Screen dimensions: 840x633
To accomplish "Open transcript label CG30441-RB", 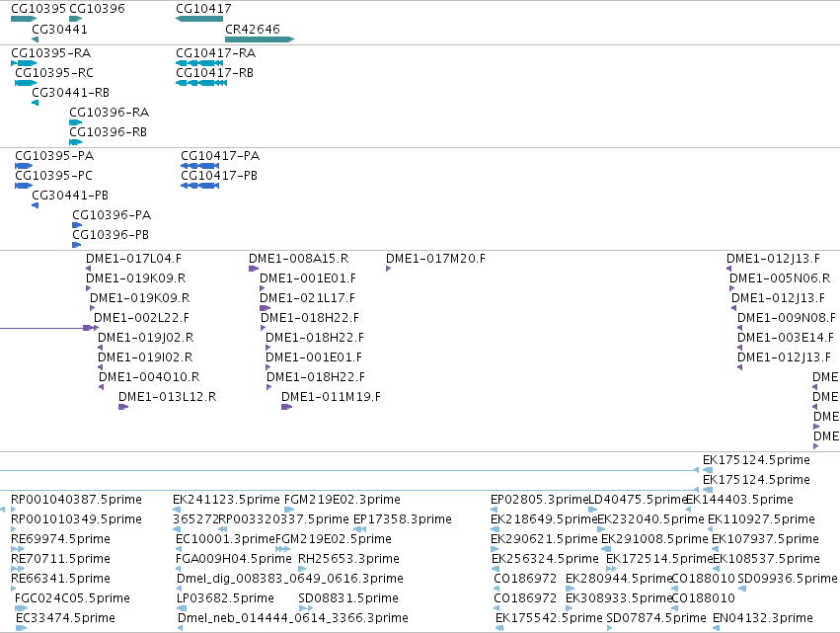I will click(71, 93).
